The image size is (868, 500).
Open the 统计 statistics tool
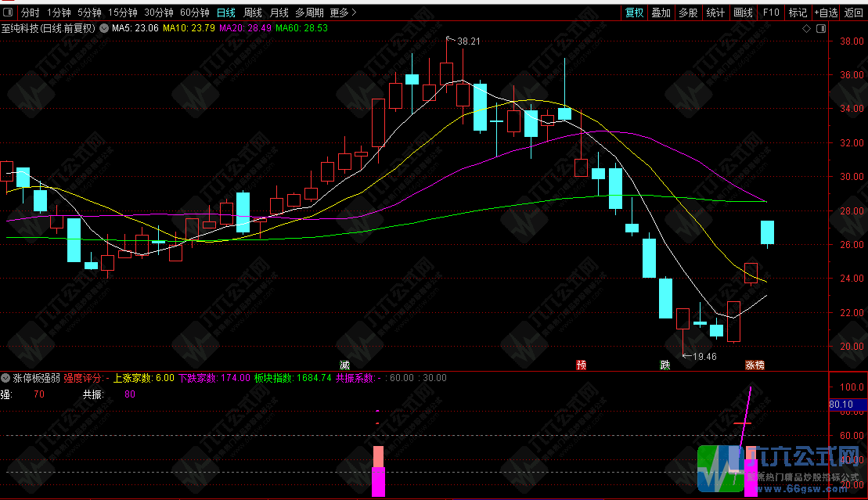[715, 13]
